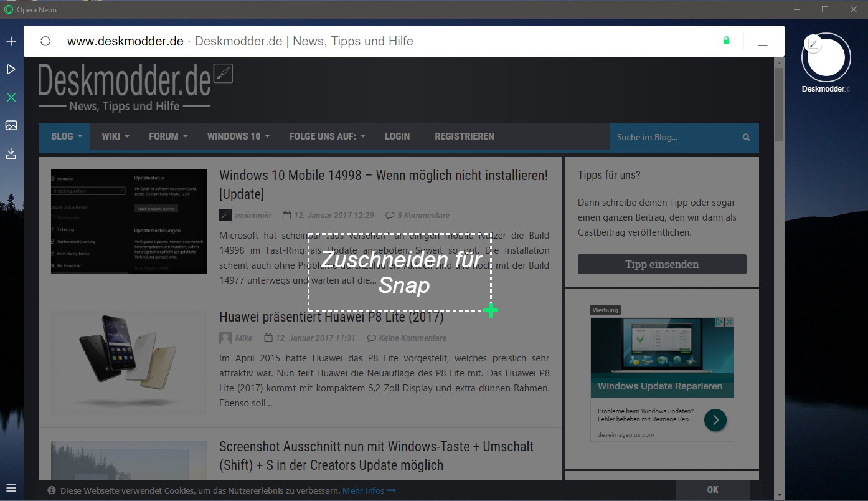Expand the WINDOWS 10 dropdown menu

coord(238,136)
